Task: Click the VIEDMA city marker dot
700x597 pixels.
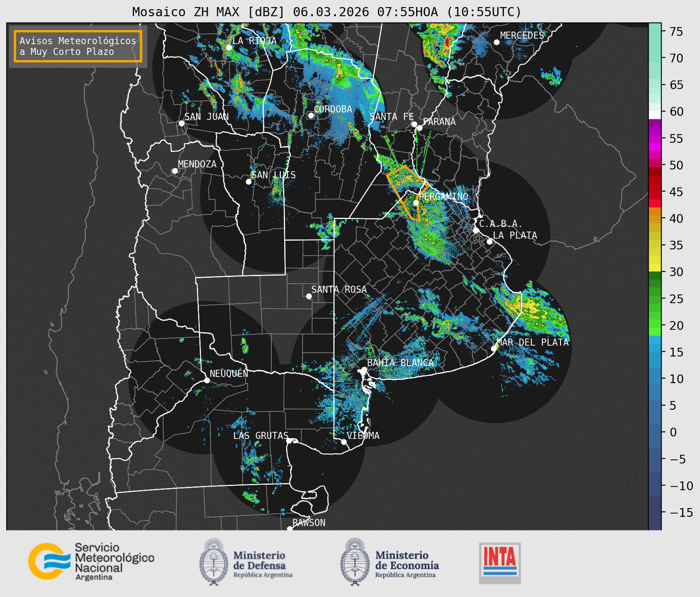Action: [x=344, y=442]
